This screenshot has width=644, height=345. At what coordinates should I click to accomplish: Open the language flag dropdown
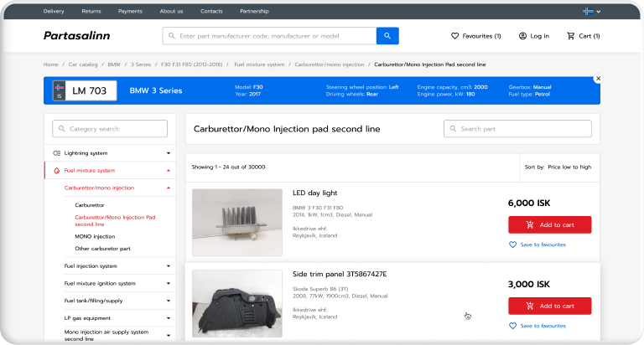tap(592, 11)
